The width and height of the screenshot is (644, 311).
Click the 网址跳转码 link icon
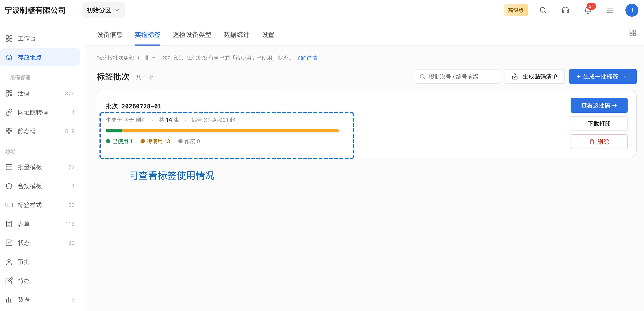point(9,112)
